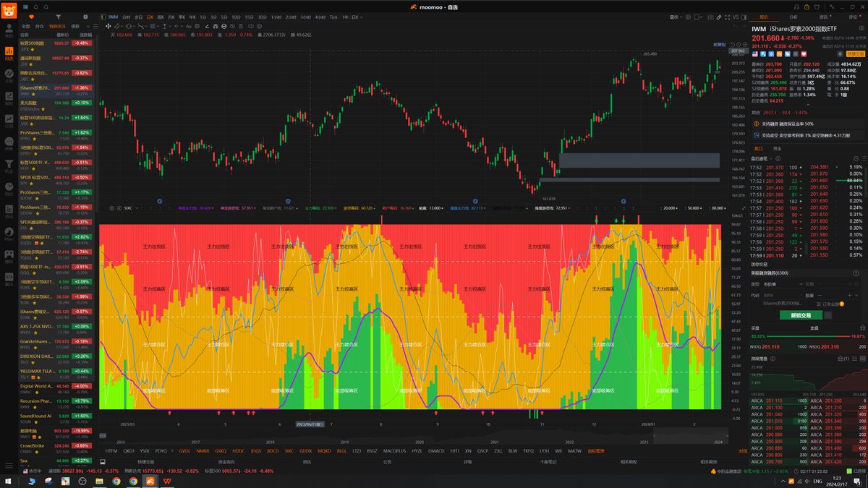Click the US flag market icon

(x=754, y=53)
